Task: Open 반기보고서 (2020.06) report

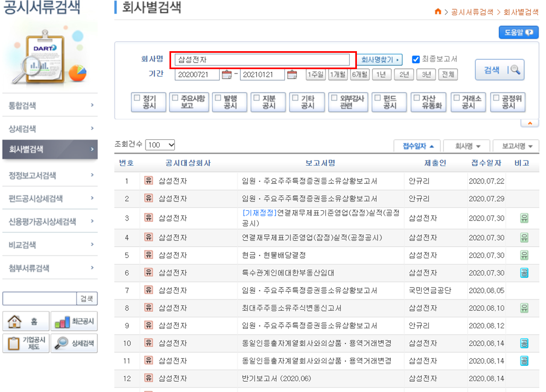Action: pyautogui.click(x=276, y=378)
